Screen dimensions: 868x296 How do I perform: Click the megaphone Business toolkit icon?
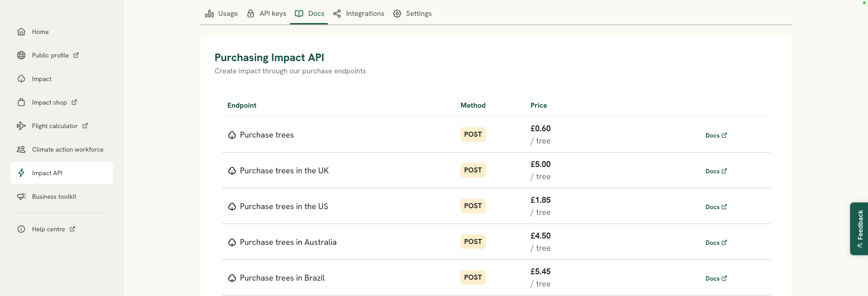(21, 196)
